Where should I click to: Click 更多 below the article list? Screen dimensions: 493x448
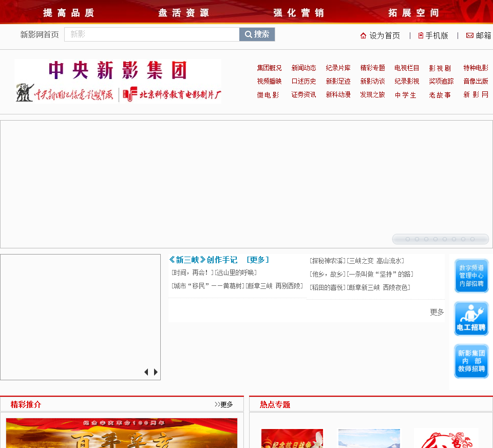tap(437, 313)
